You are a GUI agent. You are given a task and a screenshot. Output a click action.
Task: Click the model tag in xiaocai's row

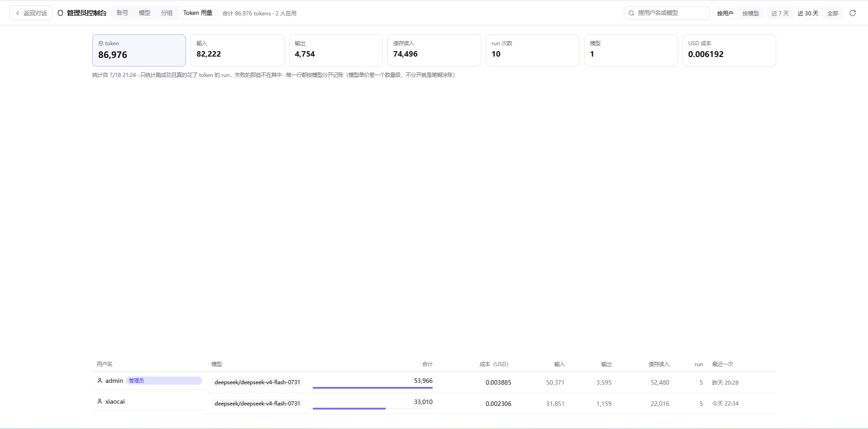pos(257,404)
